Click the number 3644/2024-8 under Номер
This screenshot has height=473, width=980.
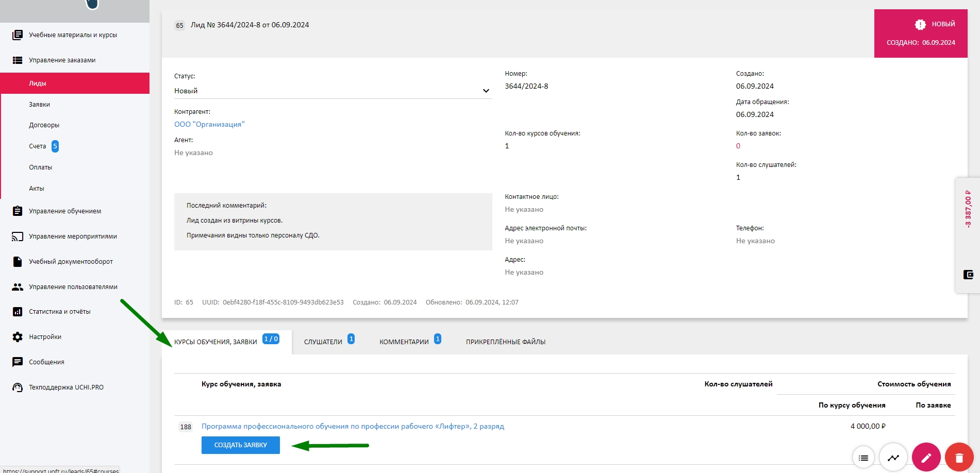[x=526, y=86]
